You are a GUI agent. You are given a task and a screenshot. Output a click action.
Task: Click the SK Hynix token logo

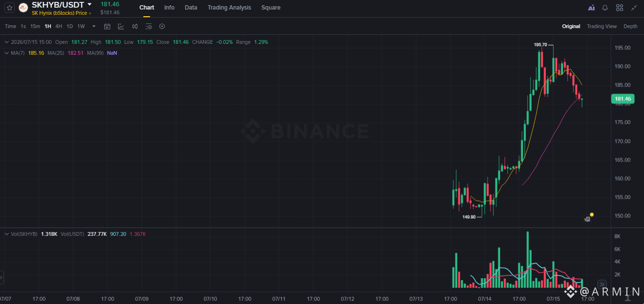pyautogui.click(x=23, y=8)
